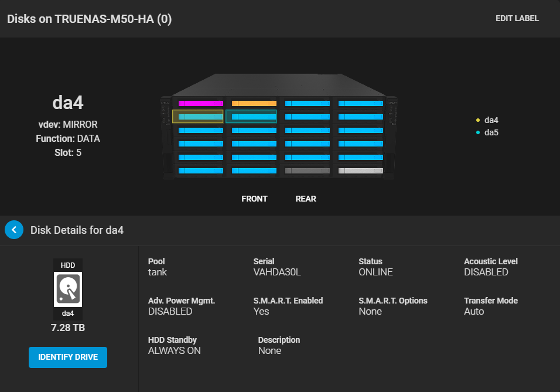Image resolution: width=560 pixels, height=392 pixels.
Task: Select the teal-outlined da5 drive bay
Action: 251,117
